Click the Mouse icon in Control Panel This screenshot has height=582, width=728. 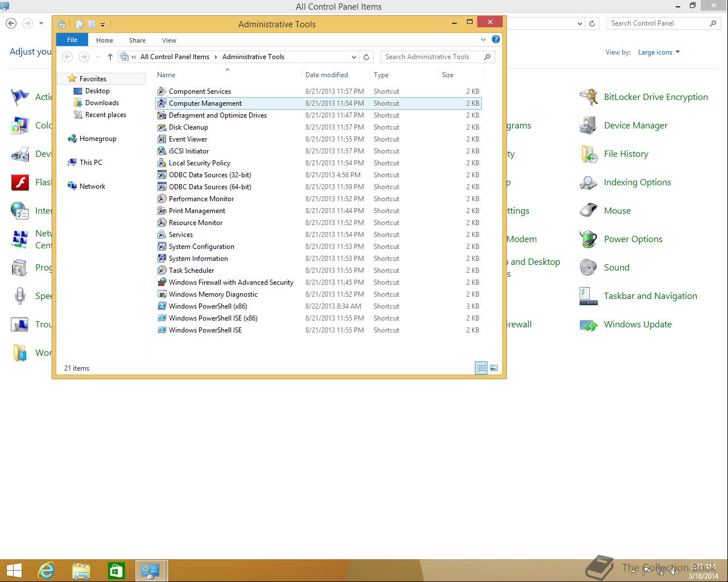point(589,211)
